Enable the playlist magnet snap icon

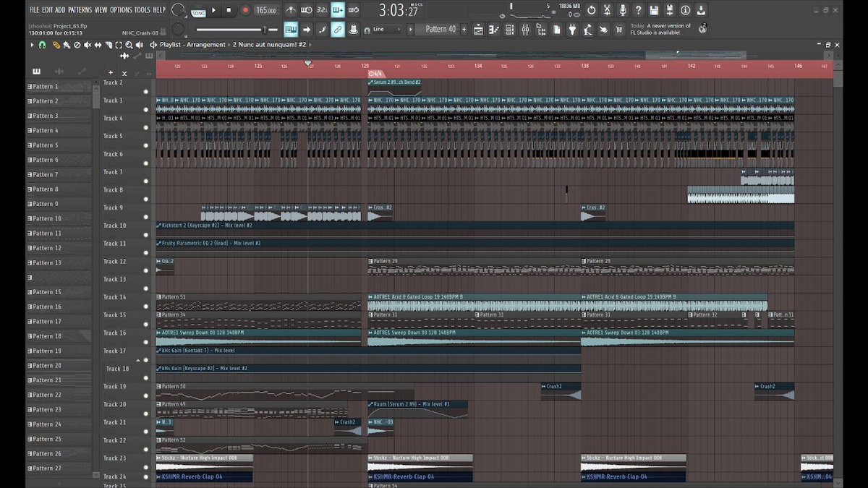pyautogui.click(x=42, y=45)
